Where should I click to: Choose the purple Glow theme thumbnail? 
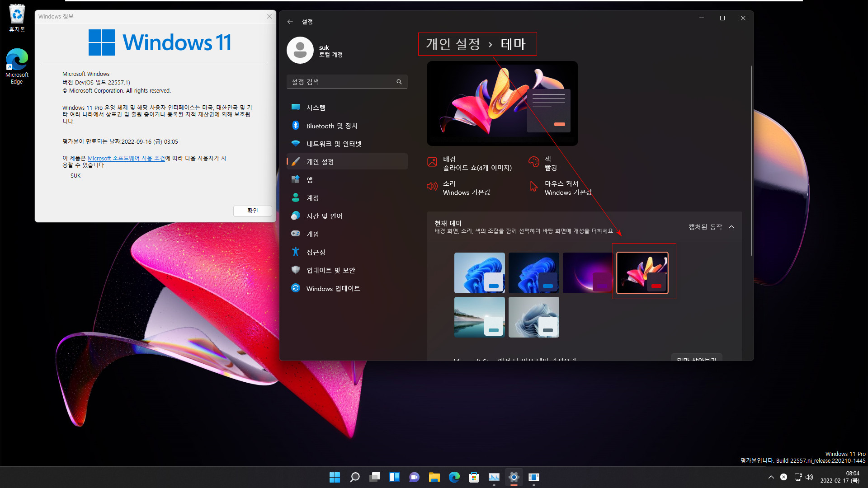pyautogui.click(x=588, y=273)
